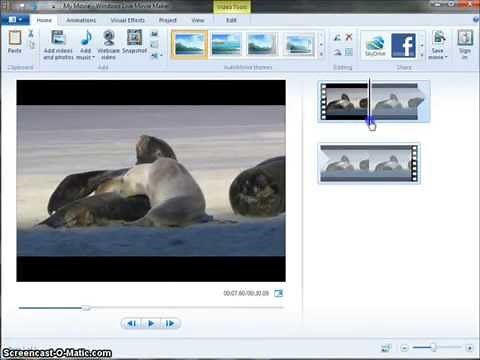Image resolution: width=480 pixels, height=360 pixels.
Task: Click the Cut scissors icon
Action: [x=31, y=33]
